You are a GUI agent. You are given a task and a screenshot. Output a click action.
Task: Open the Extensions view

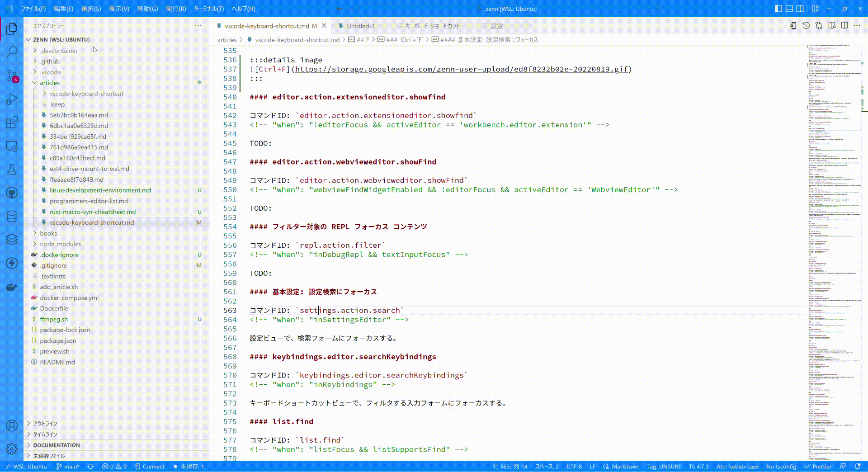(x=12, y=123)
